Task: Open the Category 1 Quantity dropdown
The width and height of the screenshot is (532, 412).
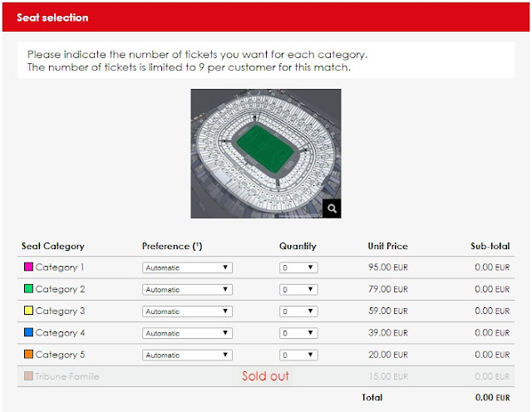Action: coord(298,268)
